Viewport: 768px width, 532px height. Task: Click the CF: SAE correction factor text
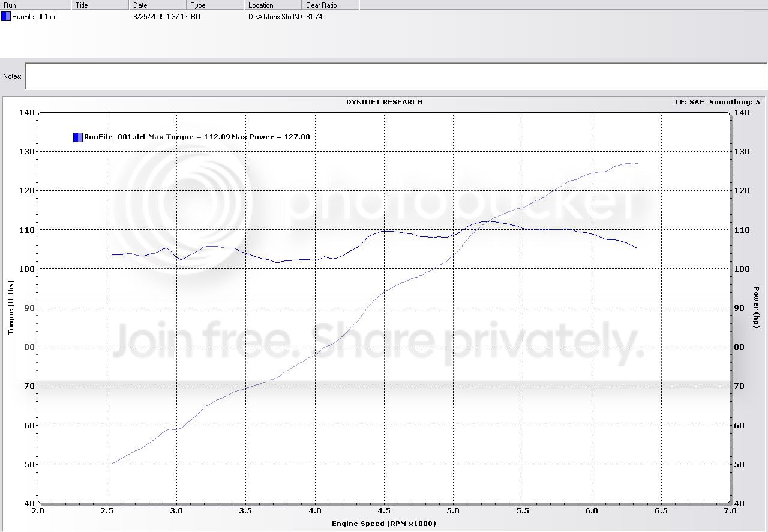point(689,102)
